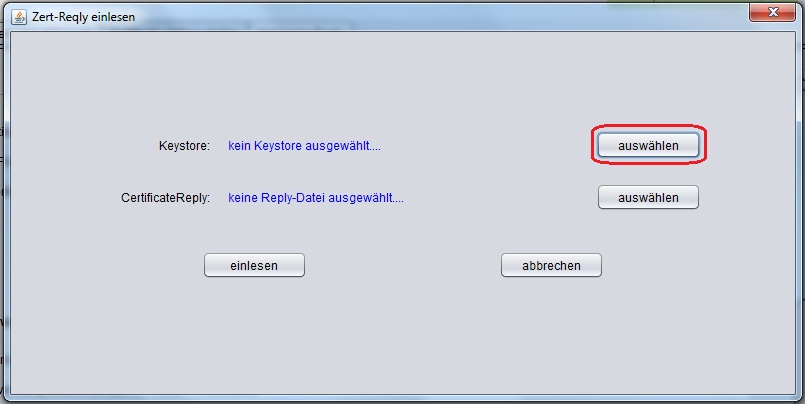Choose a reply file via CertificateReply auswählen
Image resolution: width=805 pixels, height=404 pixels.
pos(648,198)
